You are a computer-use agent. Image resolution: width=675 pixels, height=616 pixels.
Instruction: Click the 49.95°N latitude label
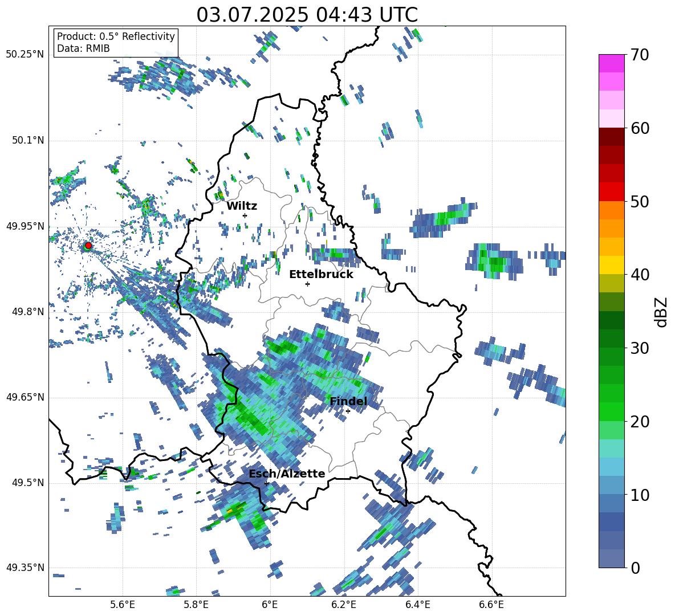coord(25,226)
